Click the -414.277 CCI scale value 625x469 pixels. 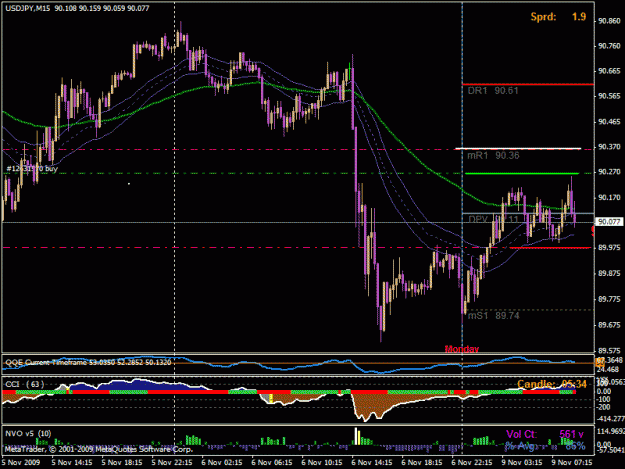tap(610, 419)
